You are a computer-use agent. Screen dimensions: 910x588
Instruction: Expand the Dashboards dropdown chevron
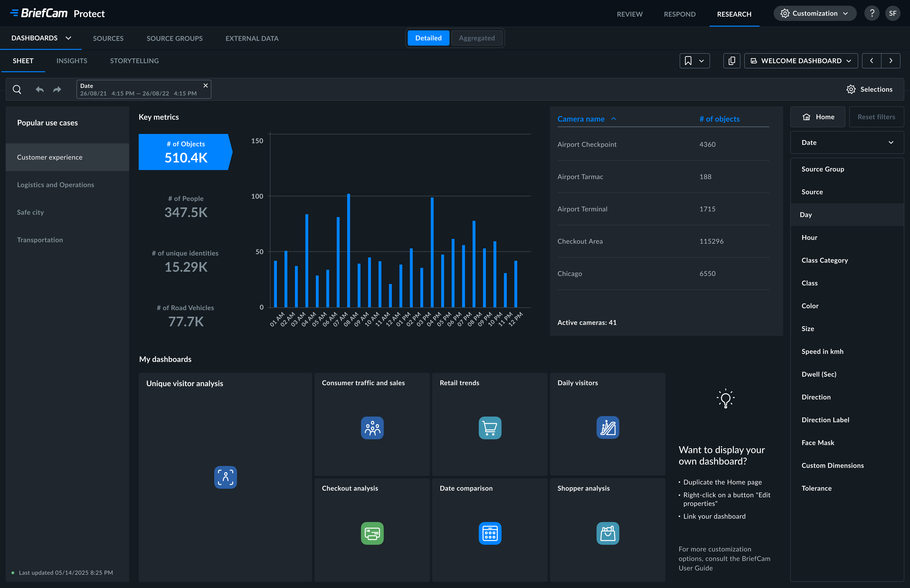click(x=68, y=38)
